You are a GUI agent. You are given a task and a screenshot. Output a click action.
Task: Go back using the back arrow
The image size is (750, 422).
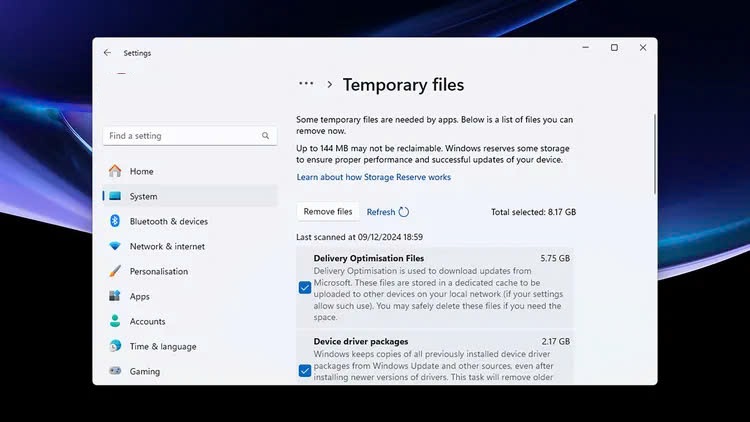107,52
